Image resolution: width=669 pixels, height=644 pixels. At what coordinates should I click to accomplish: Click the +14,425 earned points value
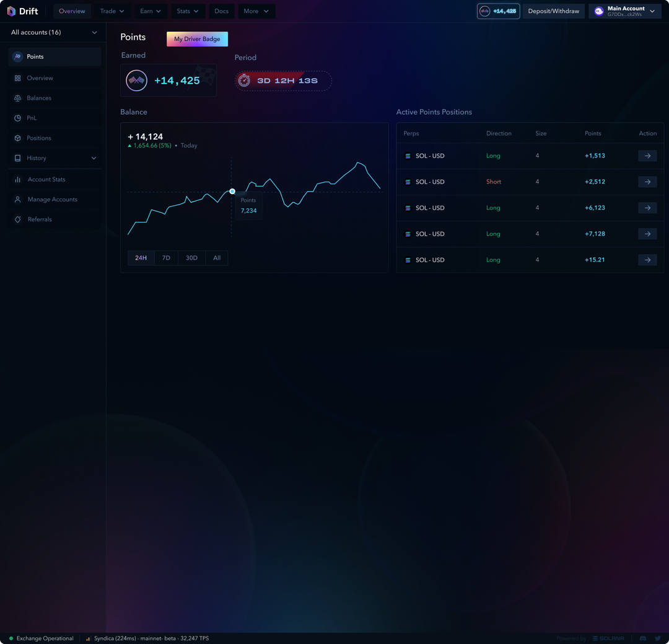click(x=177, y=81)
